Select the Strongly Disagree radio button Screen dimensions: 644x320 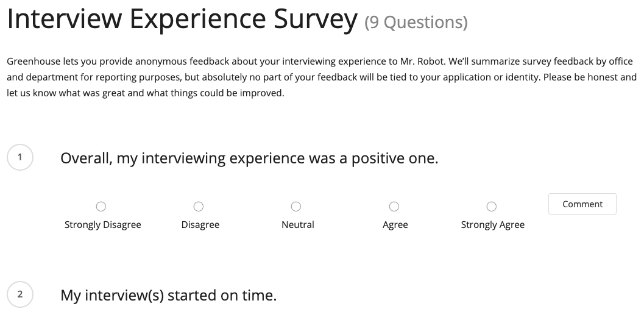(x=101, y=206)
